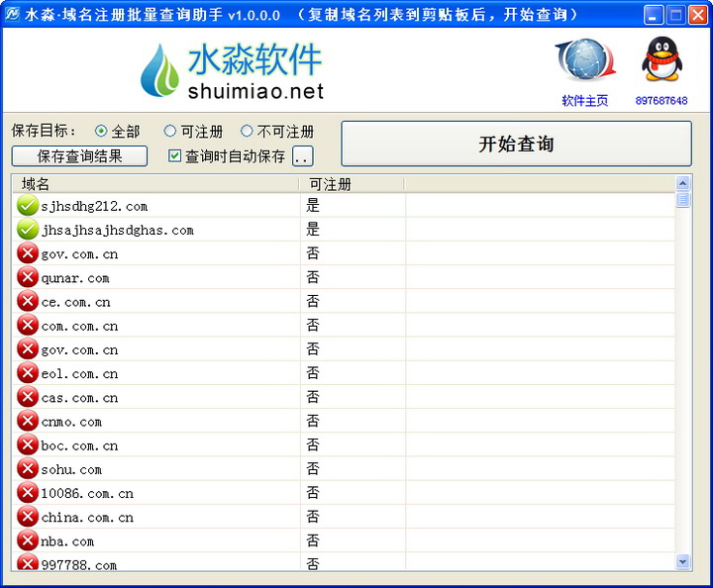Click the app icon in title bar
Screen dimensions: 713x588
pos(12,15)
